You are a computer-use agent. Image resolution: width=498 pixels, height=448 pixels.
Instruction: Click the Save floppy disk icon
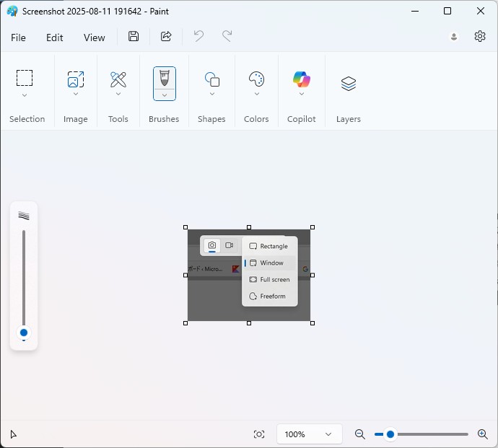[134, 37]
